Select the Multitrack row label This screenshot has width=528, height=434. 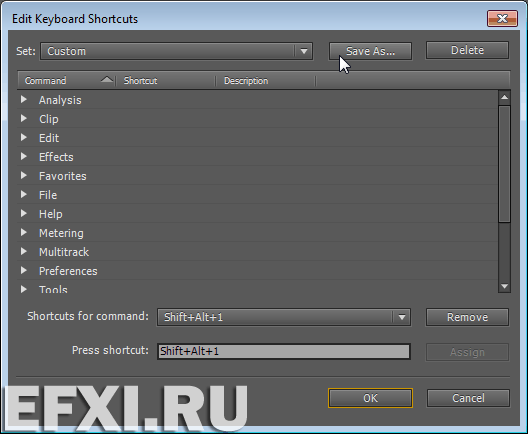pos(64,252)
